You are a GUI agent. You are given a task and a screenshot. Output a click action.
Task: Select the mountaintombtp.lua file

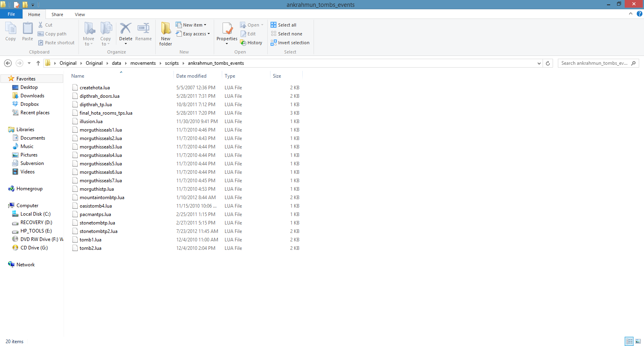click(x=102, y=198)
